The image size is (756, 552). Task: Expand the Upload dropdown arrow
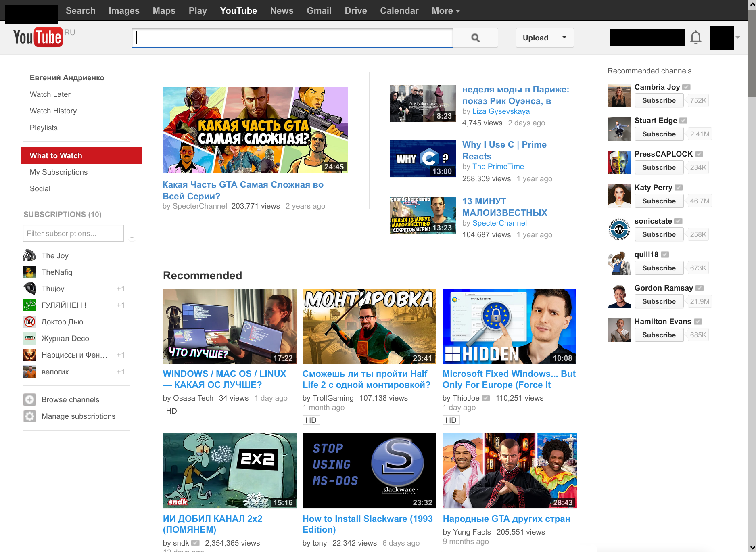tap(564, 38)
